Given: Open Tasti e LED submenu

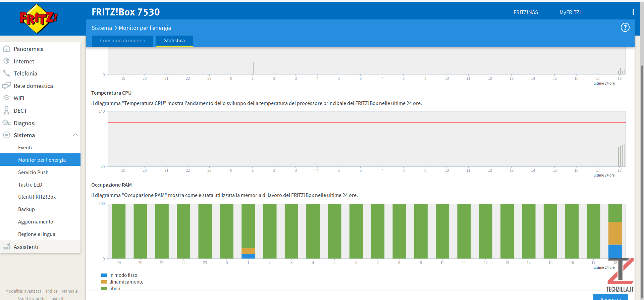Looking at the screenshot, I should coord(40,185).
